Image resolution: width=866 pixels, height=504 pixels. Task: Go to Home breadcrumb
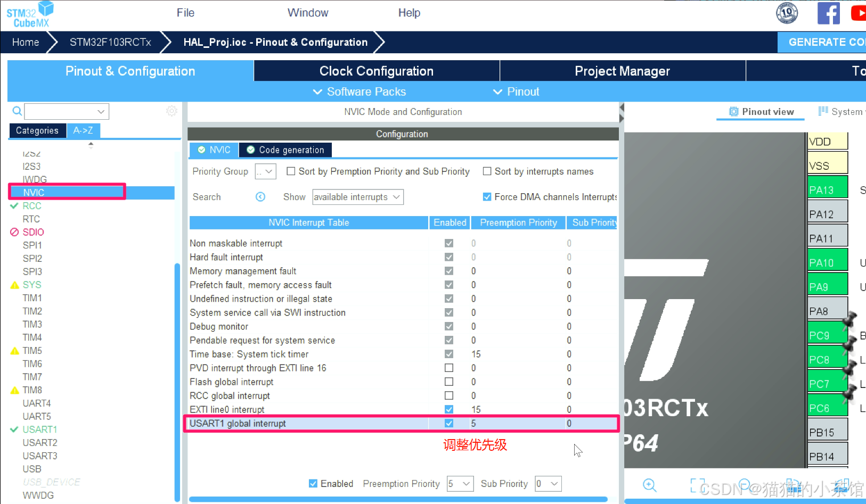(x=26, y=42)
